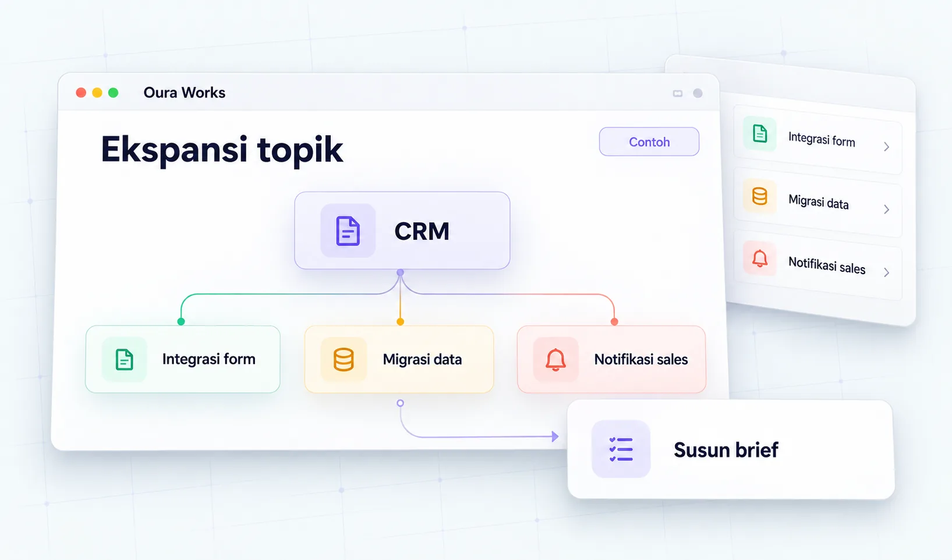Select Notifikasi sales label in side panel
Screen dimensions: 952x560
(x=827, y=265)
